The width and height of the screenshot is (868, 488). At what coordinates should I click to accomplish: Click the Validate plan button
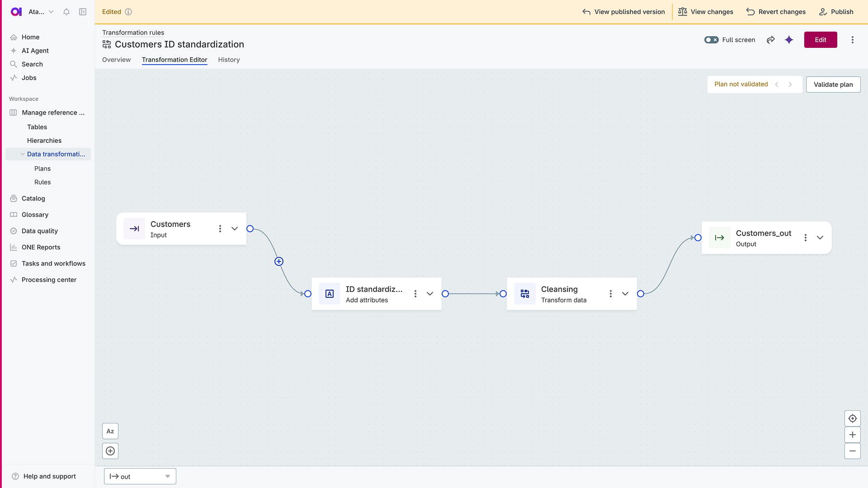tap(833, 84)
